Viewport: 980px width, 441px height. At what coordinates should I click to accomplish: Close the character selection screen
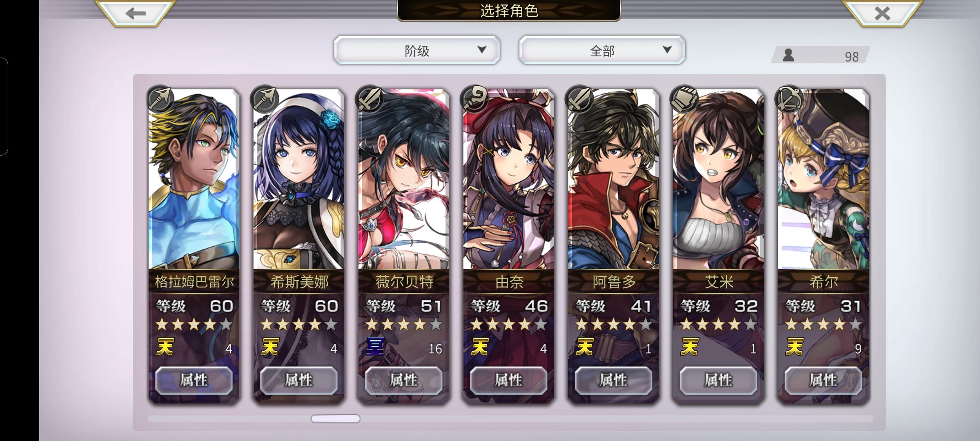(882, 13)
